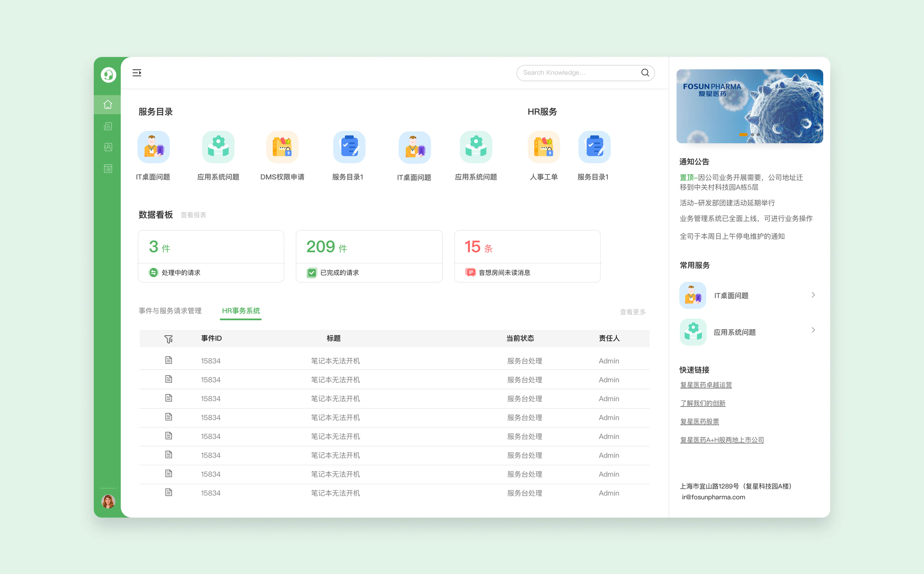Expand the 应用系统问题 common service chevron

tap(813, 330)
